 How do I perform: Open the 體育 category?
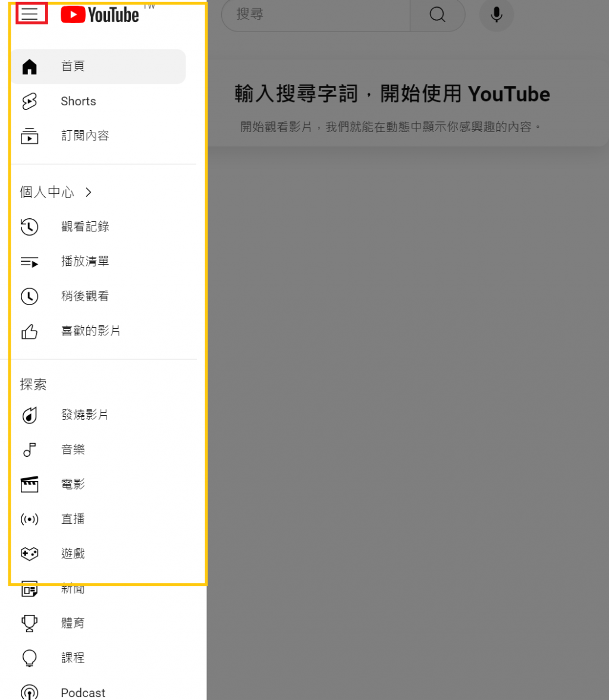point(73,623)
